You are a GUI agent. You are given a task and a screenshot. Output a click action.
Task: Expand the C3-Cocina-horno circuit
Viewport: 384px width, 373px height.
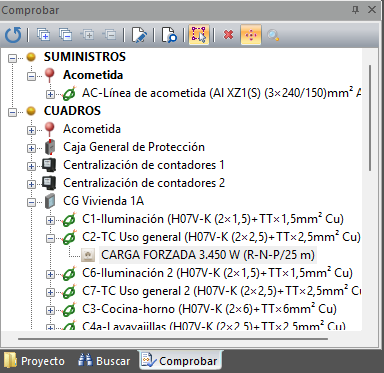pos(50,310)
